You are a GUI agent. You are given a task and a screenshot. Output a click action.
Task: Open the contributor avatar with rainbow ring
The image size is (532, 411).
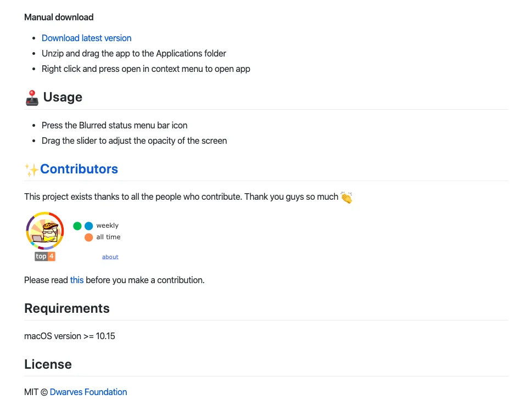click(45, 230)
